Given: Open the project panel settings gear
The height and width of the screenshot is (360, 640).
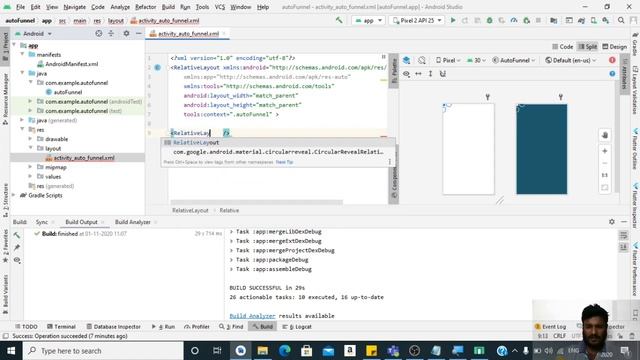Looking at the screenshot, I should pyautogui.click(x=126, y=33).
